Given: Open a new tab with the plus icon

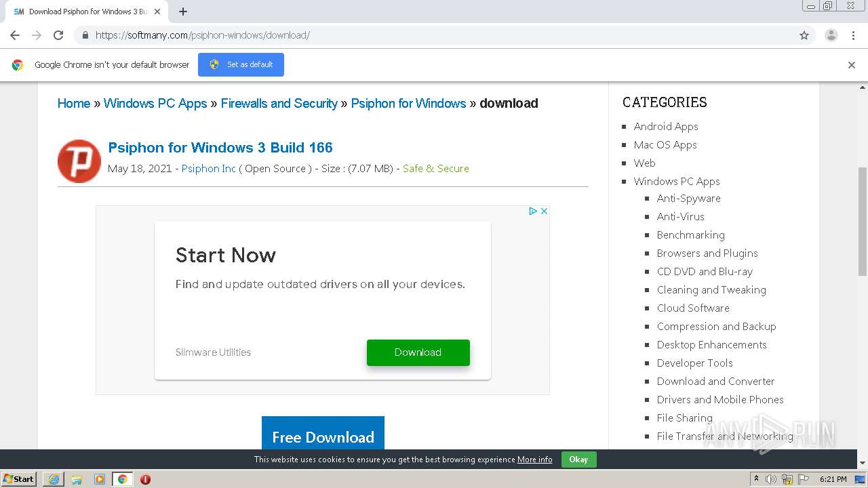Looking at the screenshot, I should tap(183, 12).
